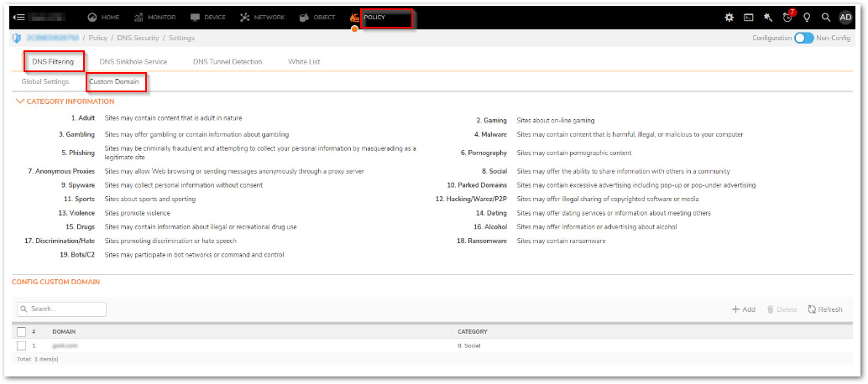Click the search magnifier icon in top bar

[x=826, y=17]
